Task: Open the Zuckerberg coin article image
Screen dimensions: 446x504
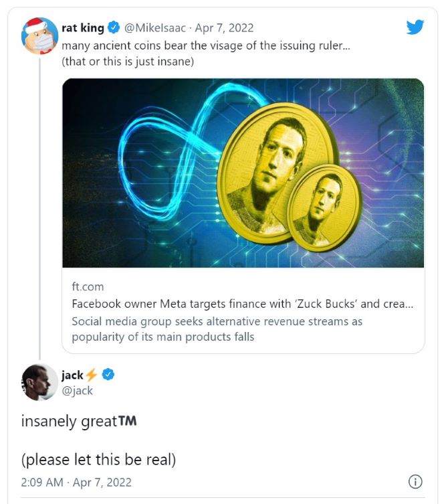Action: click(243, 173)
